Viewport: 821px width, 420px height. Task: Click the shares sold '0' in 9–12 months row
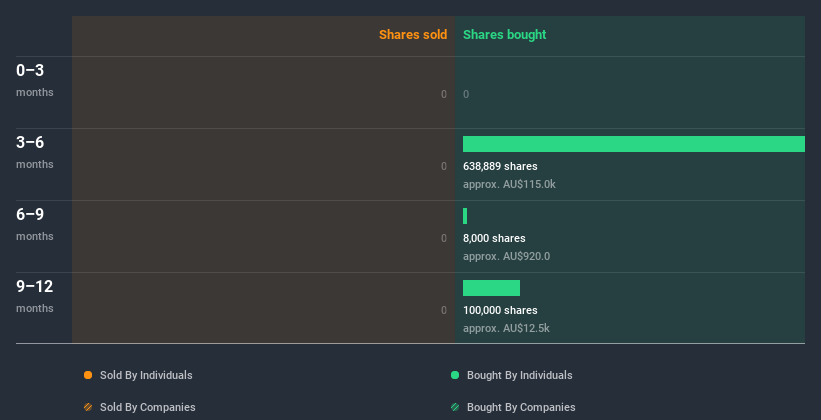(444, 311)
